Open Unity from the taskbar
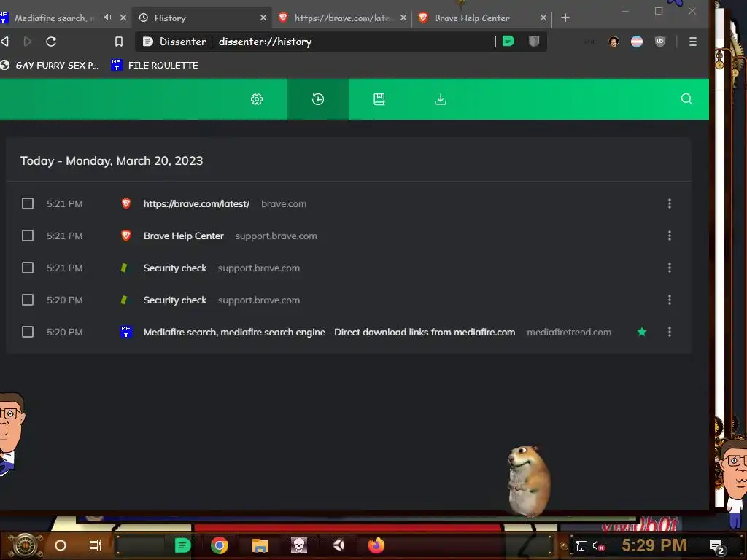The height and width of the screenshot is (560, 747). (338, 545)
